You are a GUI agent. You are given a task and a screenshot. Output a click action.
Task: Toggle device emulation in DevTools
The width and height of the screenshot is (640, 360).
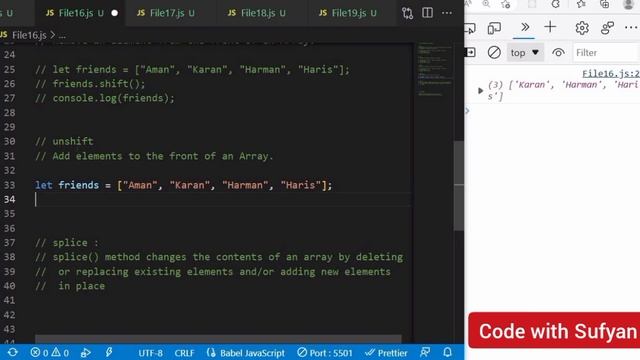[494, 28]
